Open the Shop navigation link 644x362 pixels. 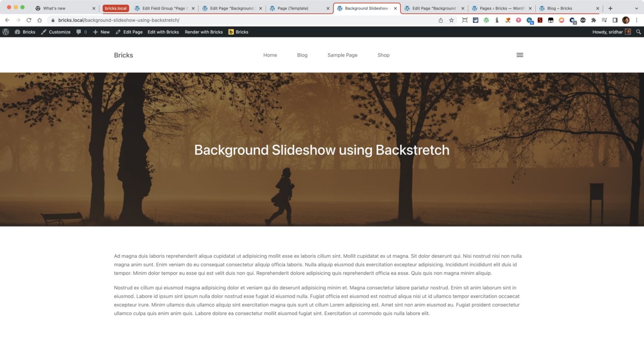383,55
